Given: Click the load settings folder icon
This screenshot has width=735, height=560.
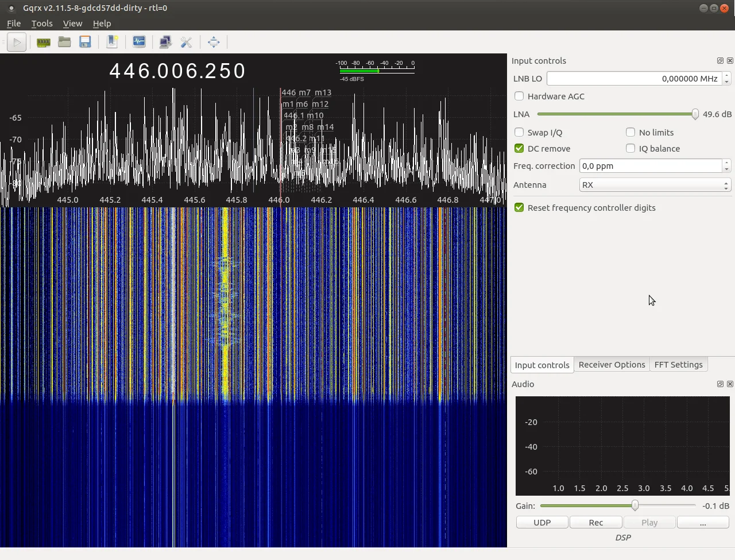Looking at the screenshot, I should click(64, 42).
